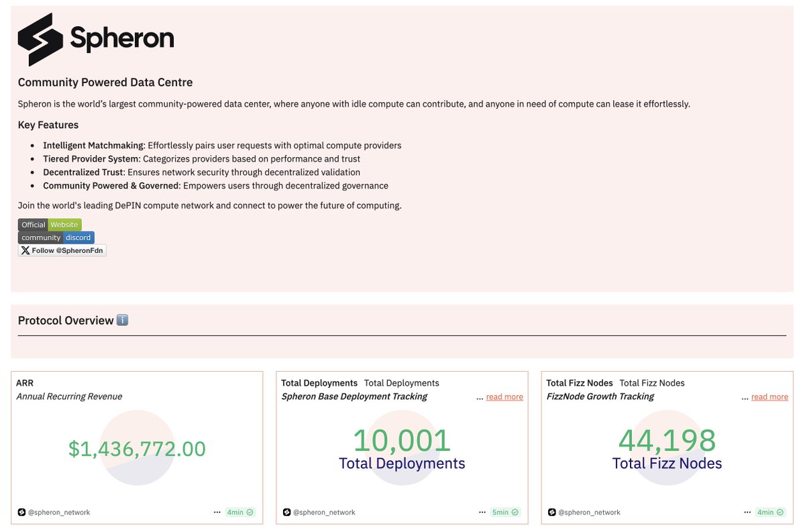Click FizzNode Growth Tracking subtitle
Image resolution: width=805 pixels, height=532 pixels.
[600, 396]
